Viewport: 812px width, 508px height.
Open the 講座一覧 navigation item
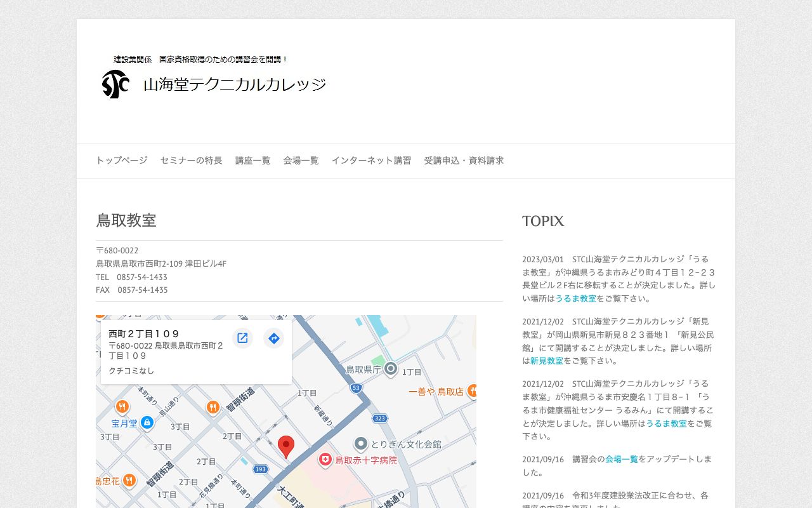click(252, 161)
